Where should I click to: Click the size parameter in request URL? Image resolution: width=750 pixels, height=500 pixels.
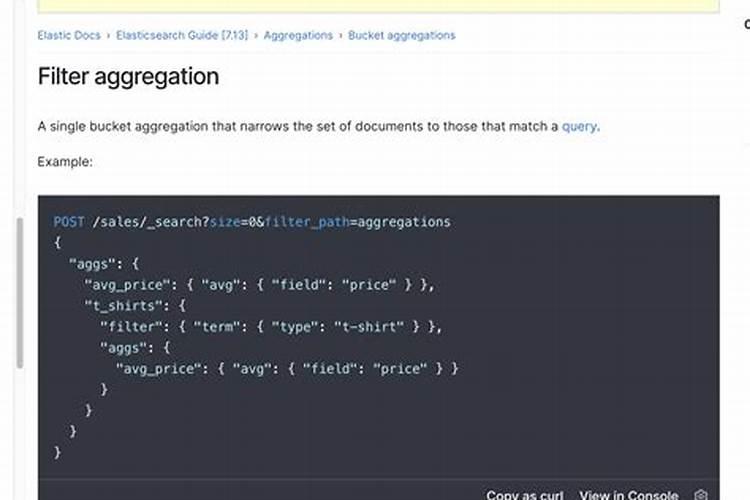(225, 222)
